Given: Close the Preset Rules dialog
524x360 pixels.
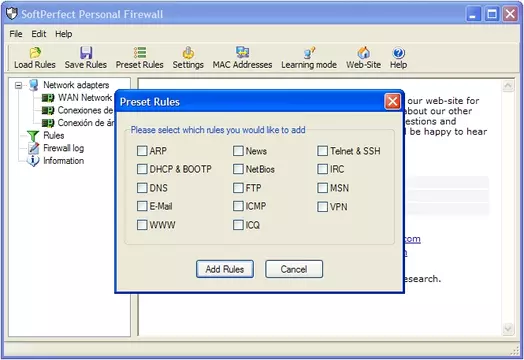Looking at the screenshot, I should [x=392, y=101].
